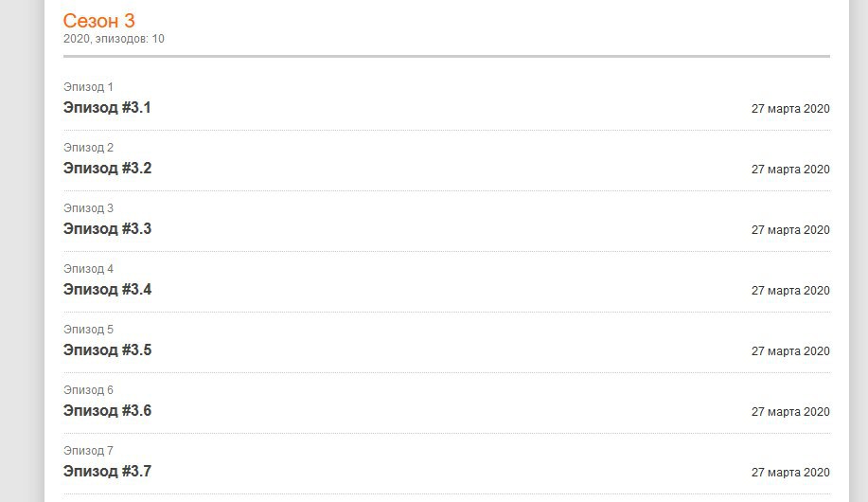The image size is (868, 502).
Task: Select the small "Эпизод 6" label
Action: pos(88,390)
